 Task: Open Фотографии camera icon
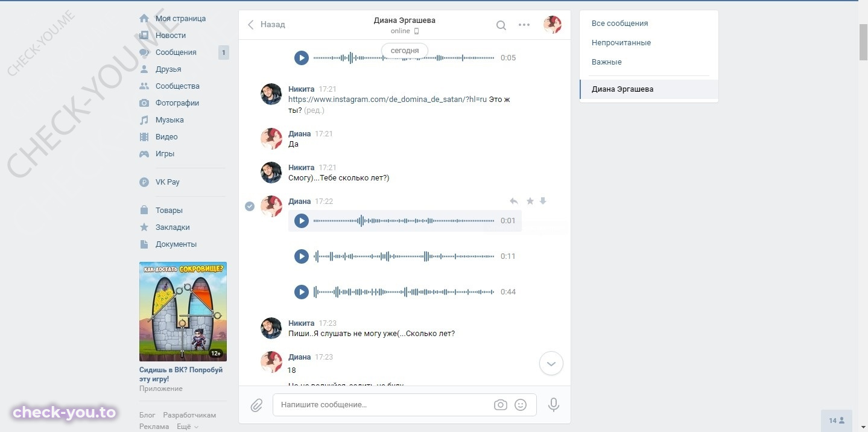click(144, 103)
